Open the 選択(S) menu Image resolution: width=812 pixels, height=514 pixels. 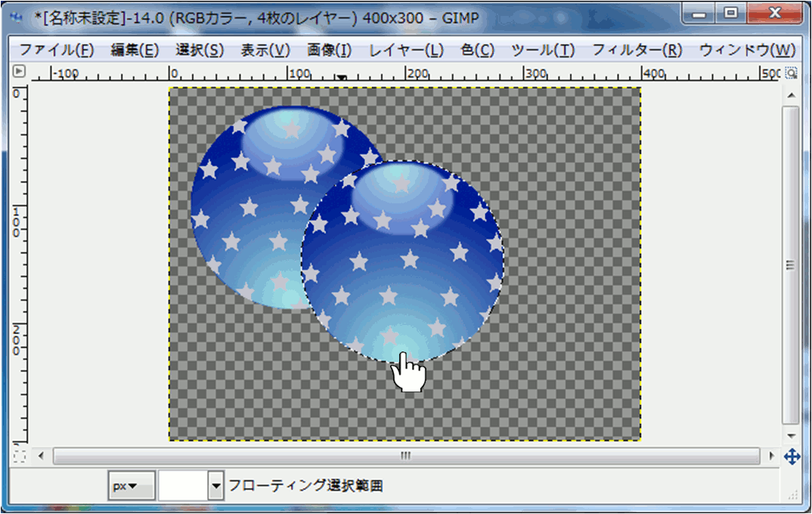coord(200,51)
